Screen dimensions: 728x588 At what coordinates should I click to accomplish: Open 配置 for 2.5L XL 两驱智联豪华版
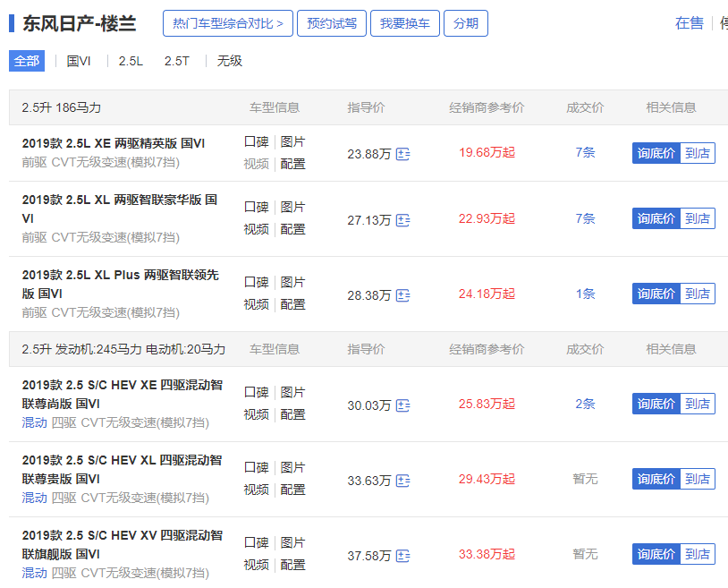293,229
